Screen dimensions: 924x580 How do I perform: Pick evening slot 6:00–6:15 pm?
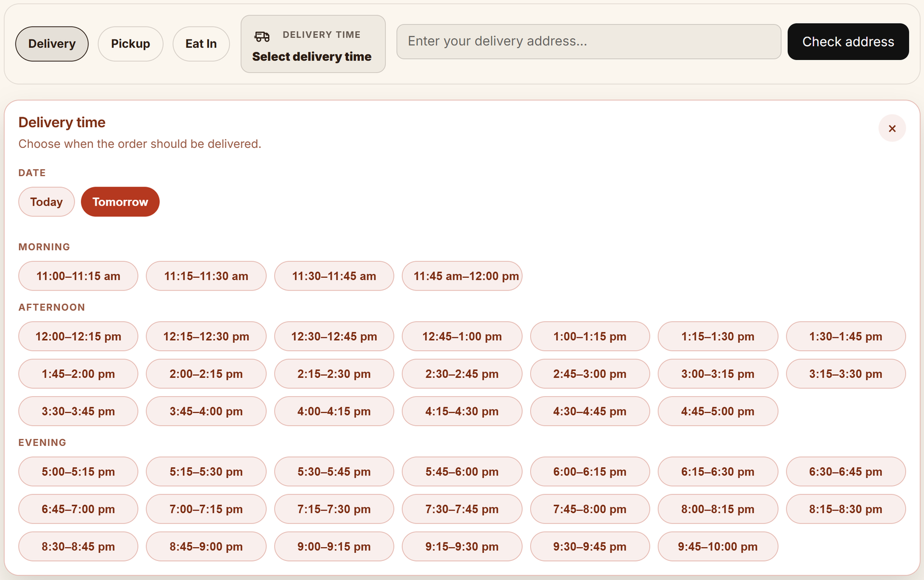pos(590,471)
